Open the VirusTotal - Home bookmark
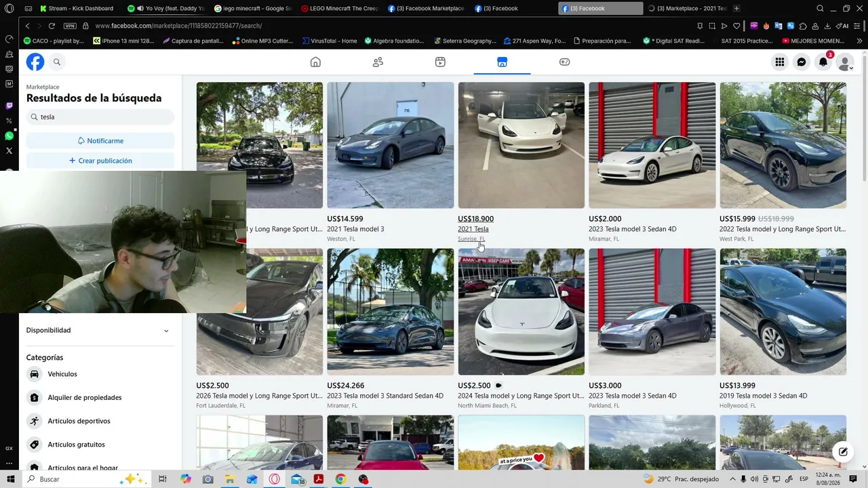Screen dimensions: 868x488 (x=329, y=41)
